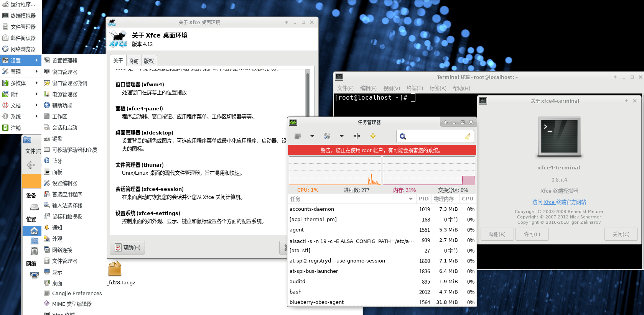The height and width of the screenshot is (315, 644).
Task: Click 关闭(C) button in xfce4-terminal about
Action: 621,234
